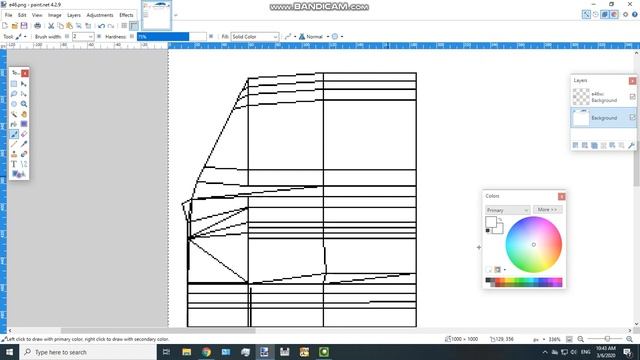Open the palette options dropdown arrow
Screen dimensions: 640x360
pos(505,270)
